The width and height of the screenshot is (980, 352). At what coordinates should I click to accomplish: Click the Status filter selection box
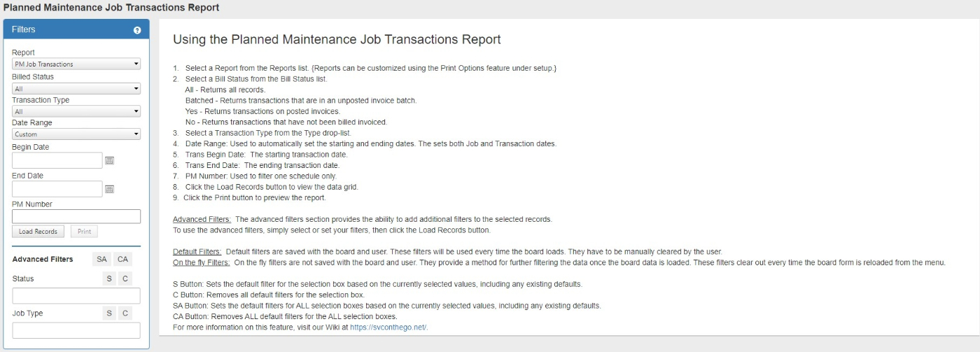pyautogui.click(x=76, y=295)
